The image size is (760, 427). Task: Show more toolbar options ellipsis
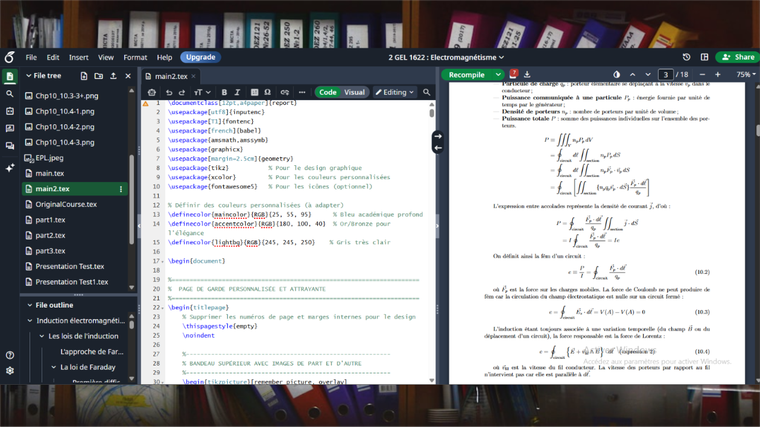click(x=302, y=92)
